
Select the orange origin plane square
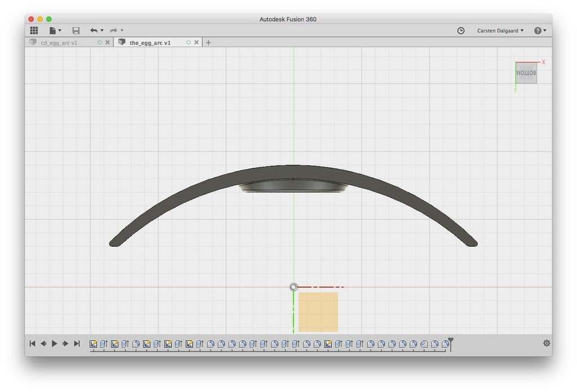pos(318,312)
